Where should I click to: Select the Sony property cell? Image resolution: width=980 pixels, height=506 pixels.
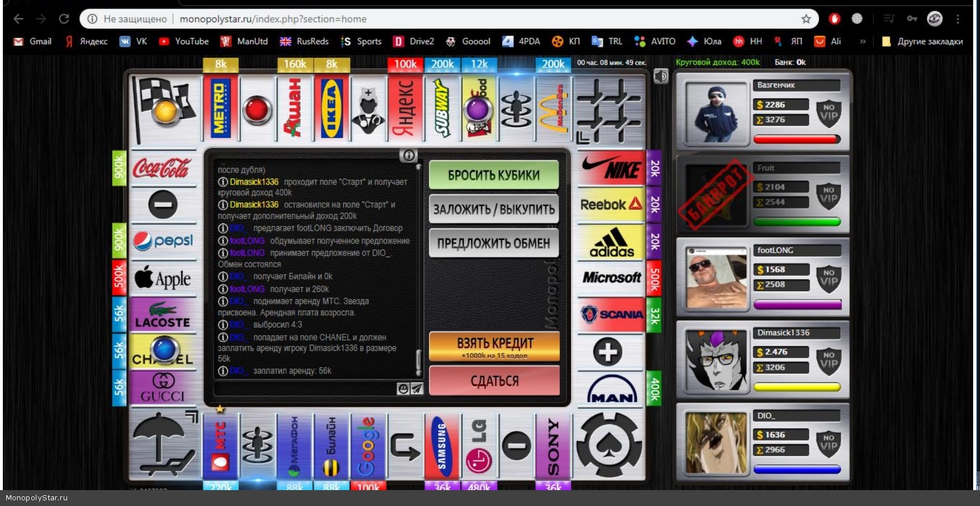coord(553,446)
